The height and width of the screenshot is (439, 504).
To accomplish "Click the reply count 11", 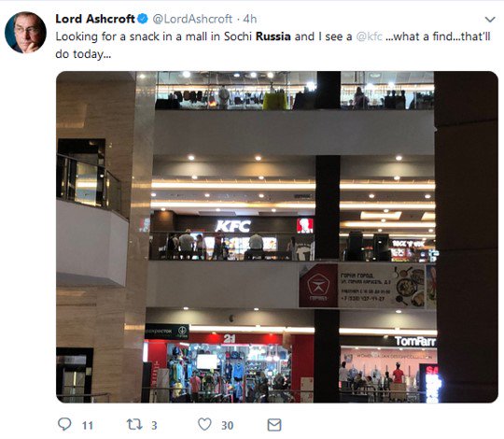I will click(x=88, y=426).
